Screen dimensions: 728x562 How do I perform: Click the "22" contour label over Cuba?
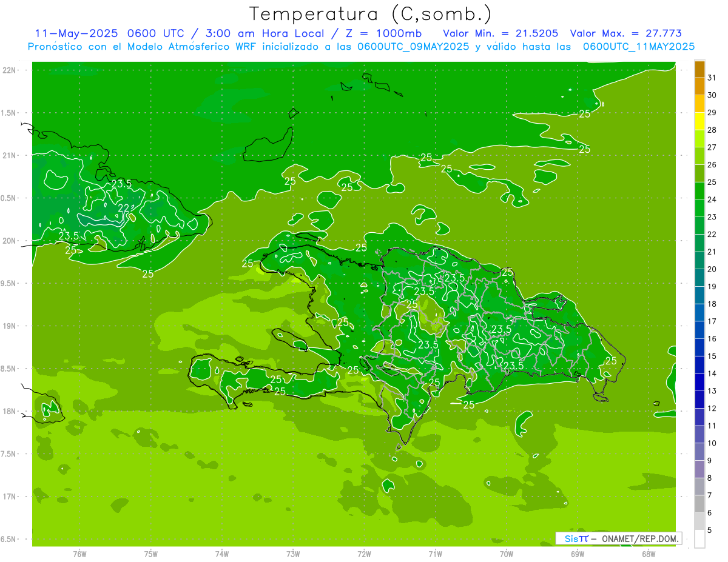[123, 208]
